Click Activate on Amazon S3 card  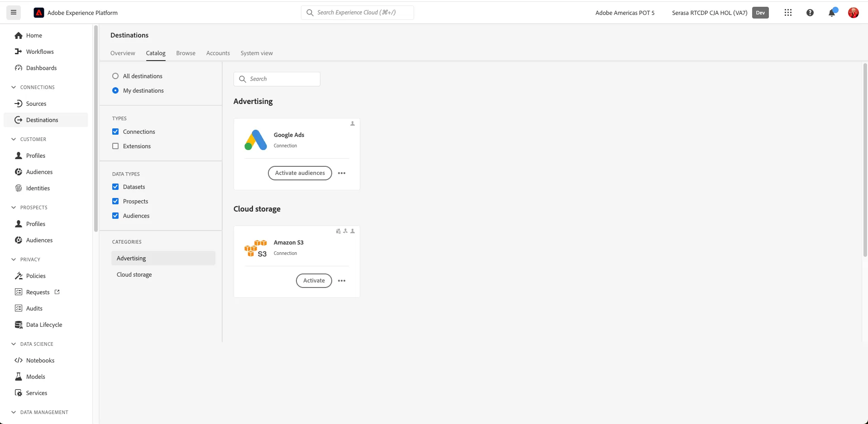(314, 281)
